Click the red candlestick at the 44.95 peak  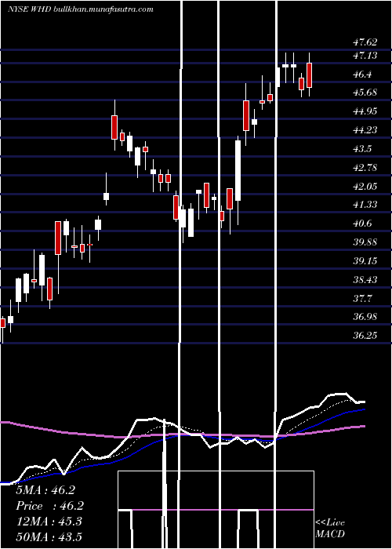point(114,127)
